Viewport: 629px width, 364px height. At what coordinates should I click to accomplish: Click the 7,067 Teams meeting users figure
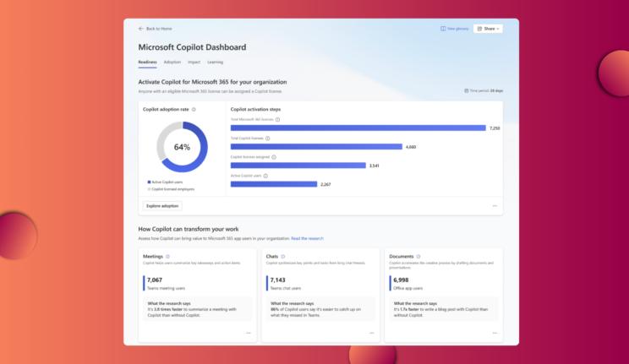[x=155, y=280]
